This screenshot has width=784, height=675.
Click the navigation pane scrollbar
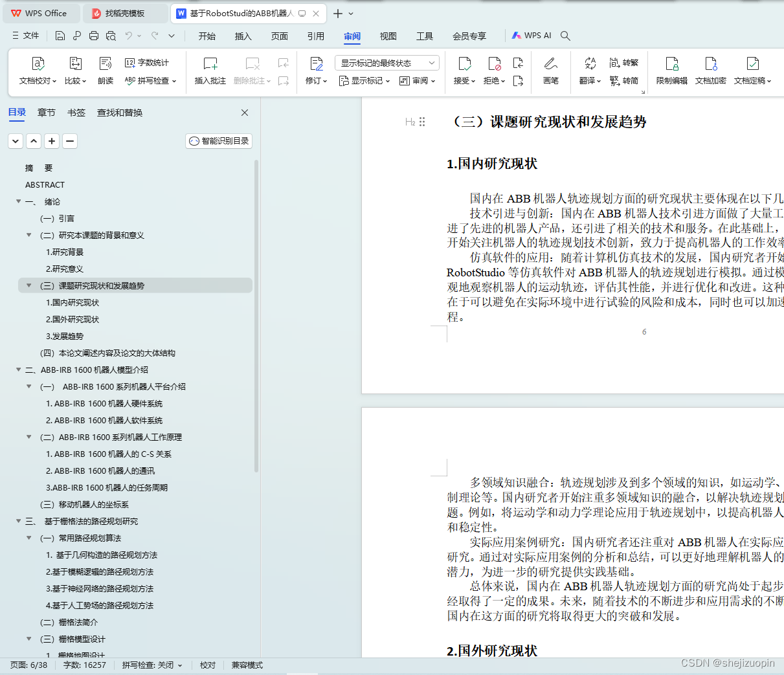pyautogui.click(x=256, y=316)
